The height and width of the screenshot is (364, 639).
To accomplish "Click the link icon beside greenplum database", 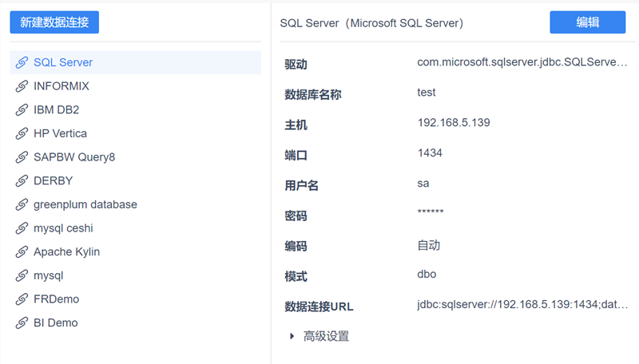I will tap(22, 204).
